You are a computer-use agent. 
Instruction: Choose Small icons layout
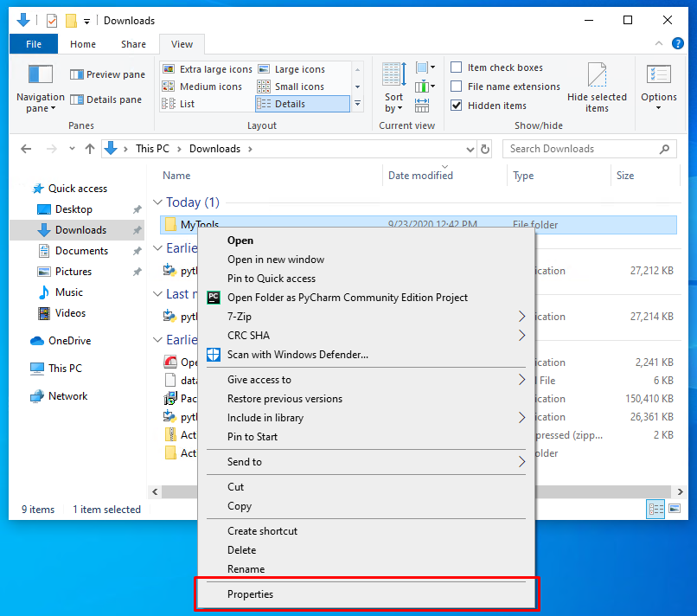coord(291,87)
